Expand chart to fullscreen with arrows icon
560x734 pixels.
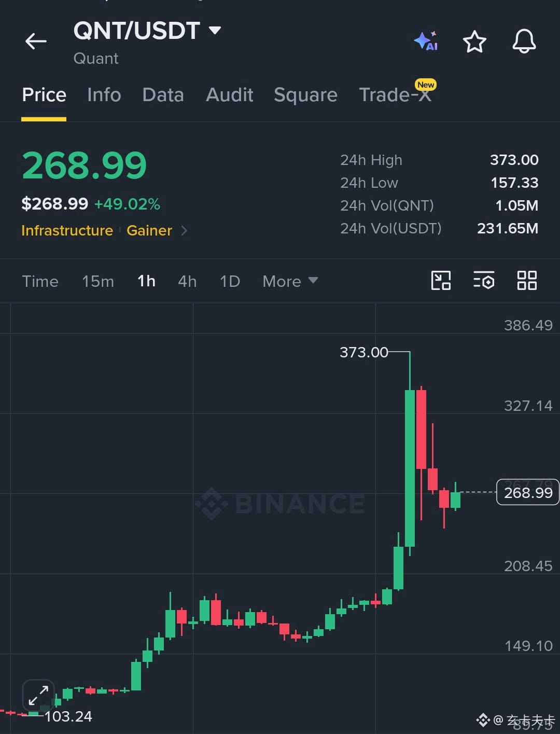coord(38,696)
